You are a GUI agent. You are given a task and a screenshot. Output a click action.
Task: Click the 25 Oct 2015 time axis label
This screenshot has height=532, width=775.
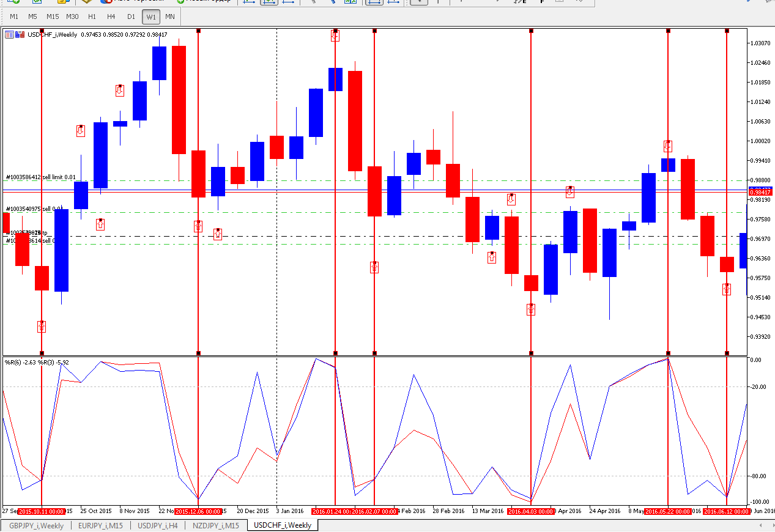pos(96,511)
